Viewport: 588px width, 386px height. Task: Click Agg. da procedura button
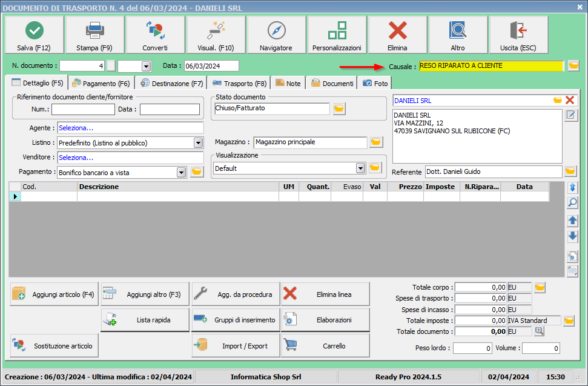point(236,294)
